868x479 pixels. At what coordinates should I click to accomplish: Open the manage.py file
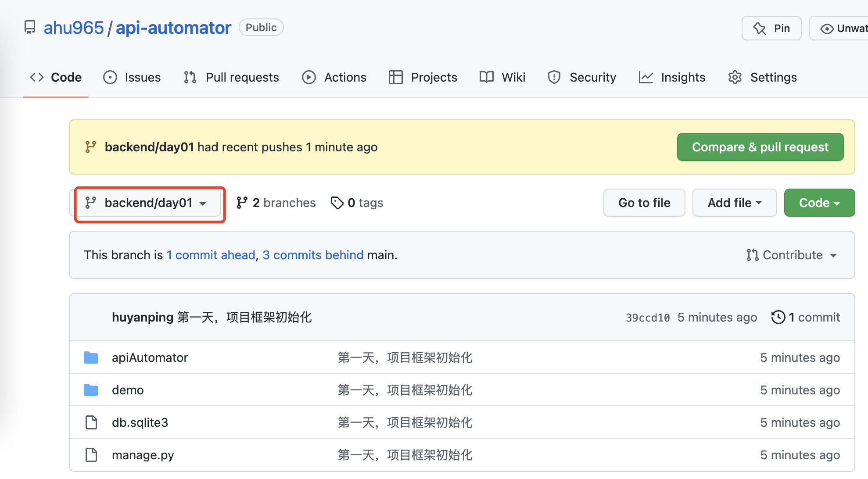pyautogui.click(x=143, y=455)
